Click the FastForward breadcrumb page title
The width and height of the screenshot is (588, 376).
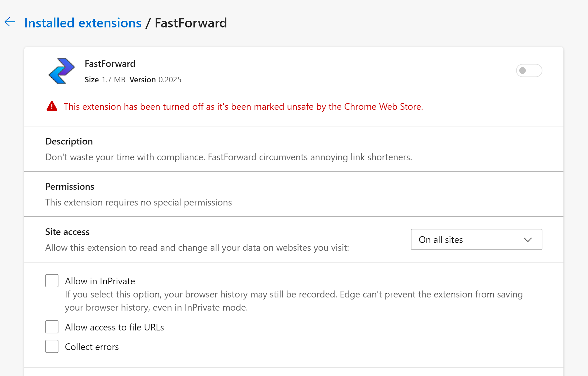point(191,23)
